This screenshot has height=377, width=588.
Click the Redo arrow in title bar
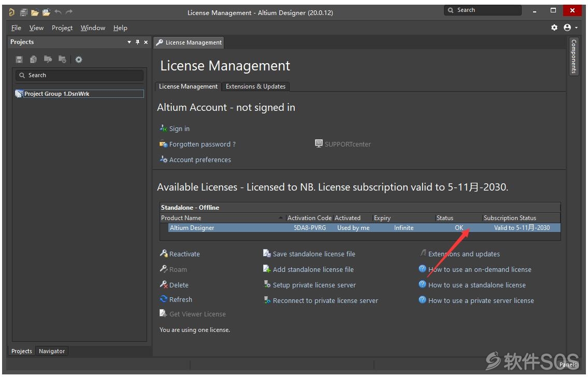click(x=69, y=12)
